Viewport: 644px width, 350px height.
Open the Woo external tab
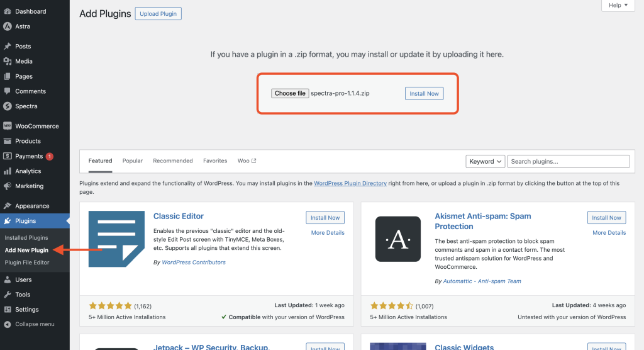(247, 161)
